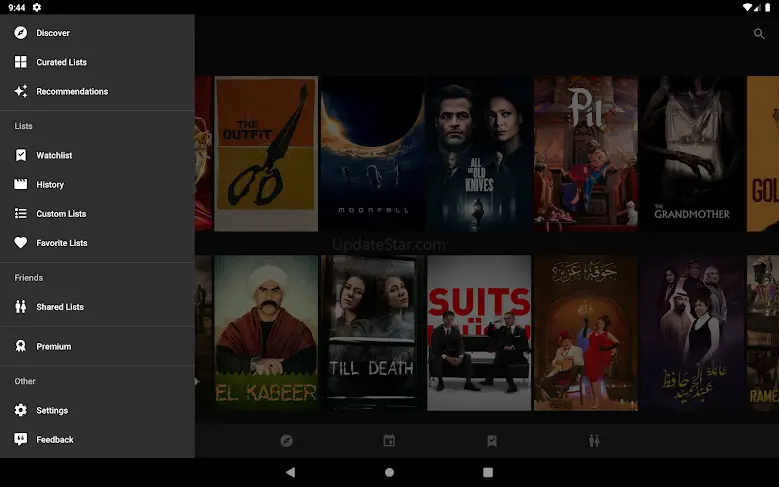Tap the bottom bar watchlist tab
The image size is (779, 487).
tap(492, 440)
